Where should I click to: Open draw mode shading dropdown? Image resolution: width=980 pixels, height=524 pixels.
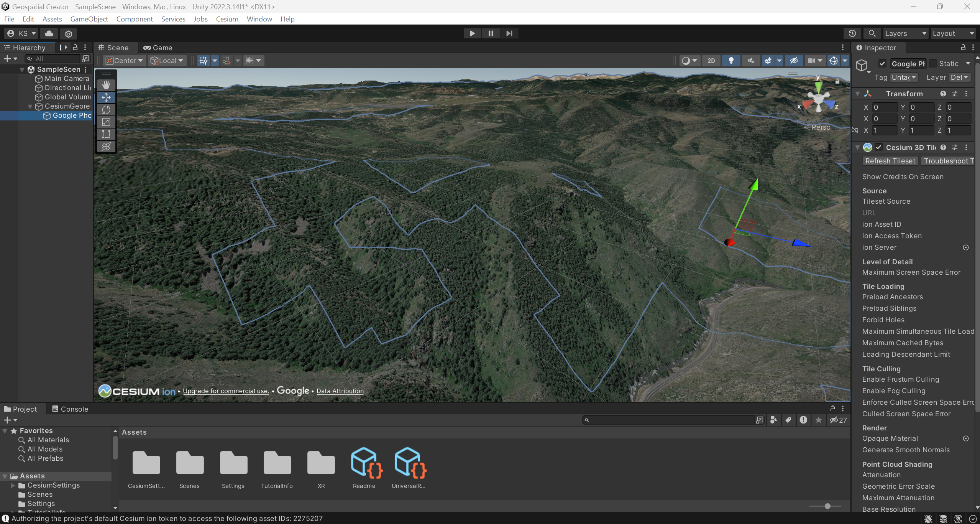click(x=689, y=61)
